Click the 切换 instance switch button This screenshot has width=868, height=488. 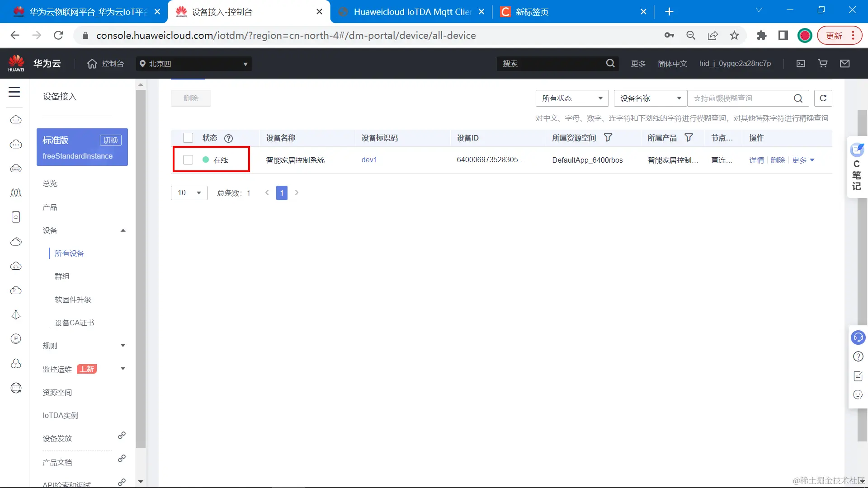click(x=111, y=140)
